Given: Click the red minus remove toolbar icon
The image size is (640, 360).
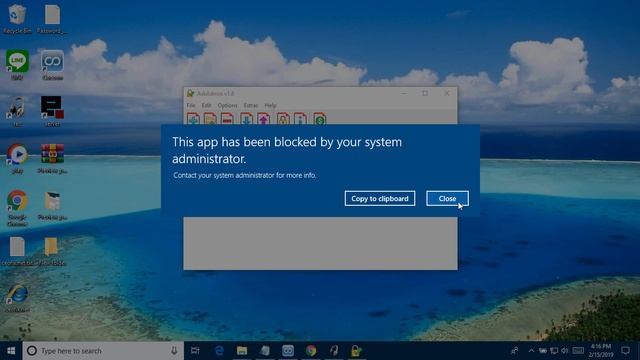Looking at the screenshot, I should click(227, 119).
